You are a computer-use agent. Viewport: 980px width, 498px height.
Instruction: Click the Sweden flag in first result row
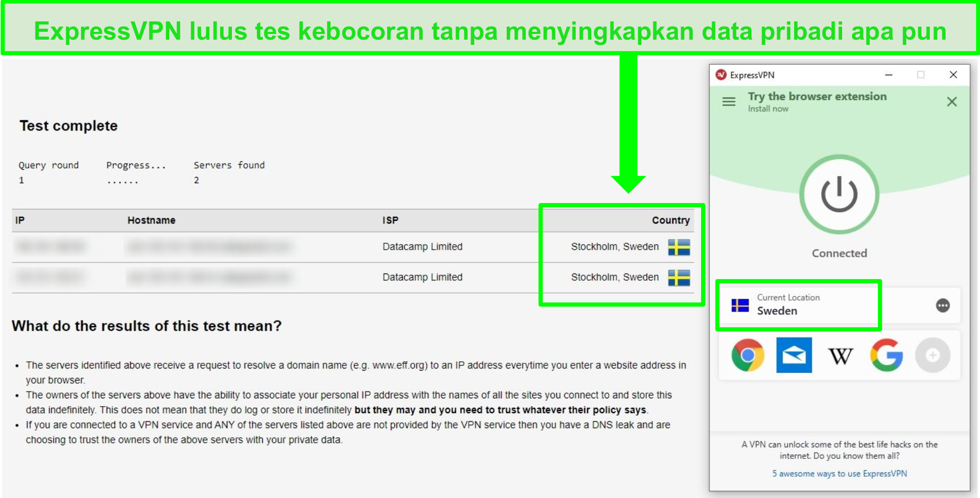pos(679,247)
